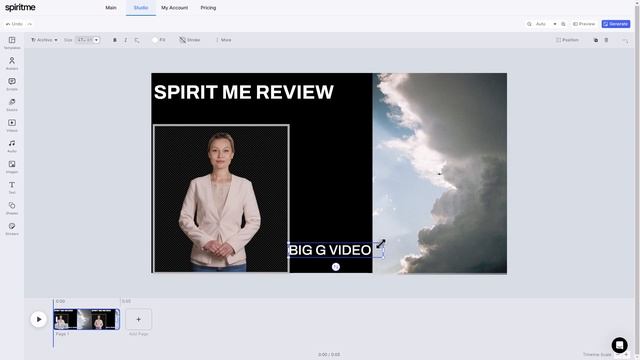This screenshot has height=360, width=640.
Task: Select the Text tool in sidebar
Action: [x=12, y=187]
